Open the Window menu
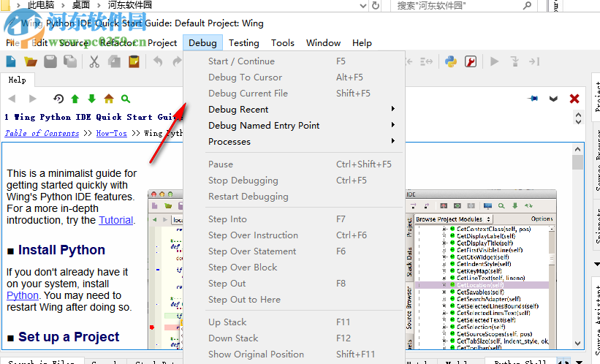The image size is (600, 364). (323, 43)
